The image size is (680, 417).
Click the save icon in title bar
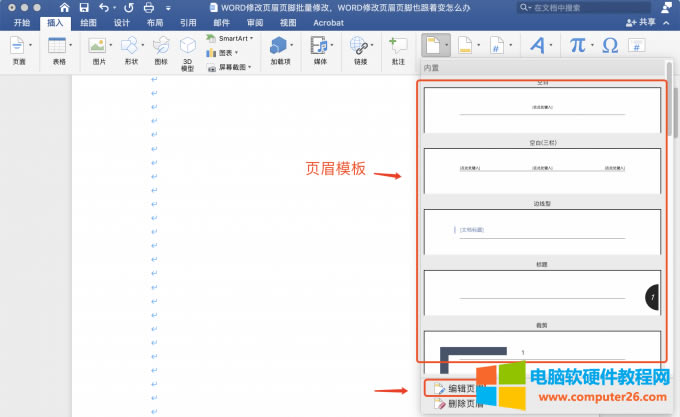pos(83,7)
